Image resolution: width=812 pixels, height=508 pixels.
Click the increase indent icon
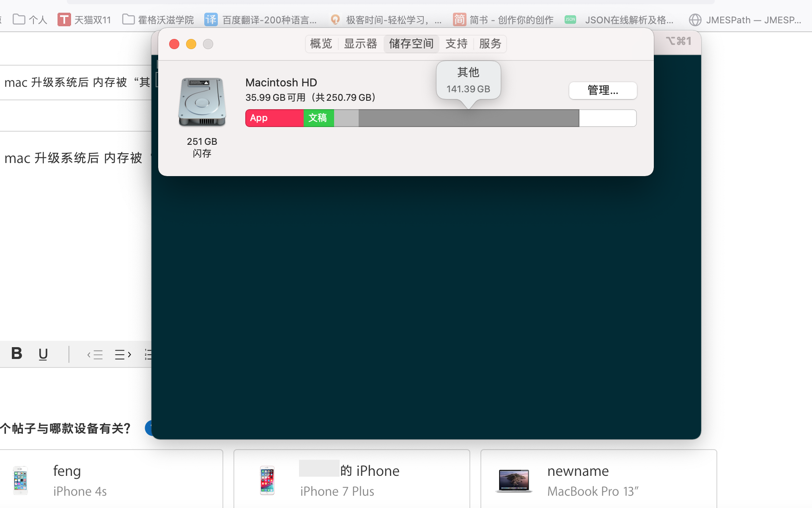[123, 354]
